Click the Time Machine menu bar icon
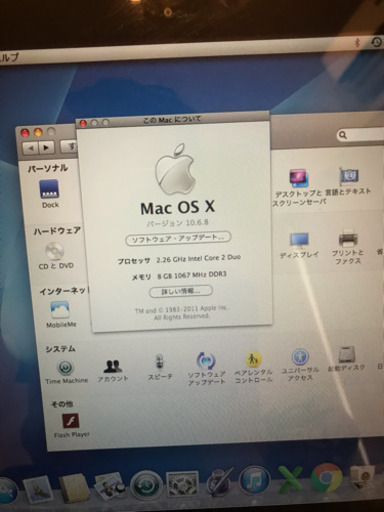The image size is (384, 512). (376, 42)
